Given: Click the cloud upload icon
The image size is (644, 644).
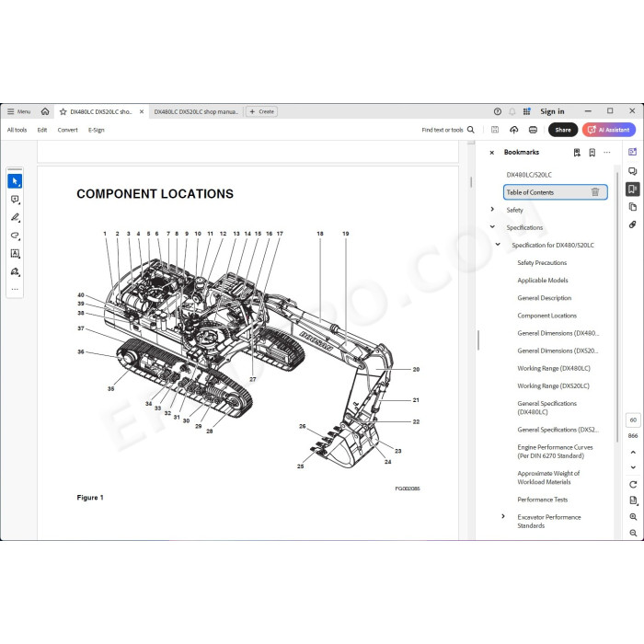Looking at the screenshot, I should click(x=513, y=130).
